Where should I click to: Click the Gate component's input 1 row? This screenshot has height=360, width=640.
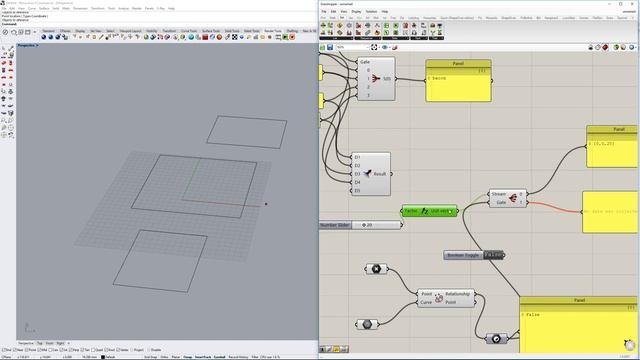click(368, 78)
